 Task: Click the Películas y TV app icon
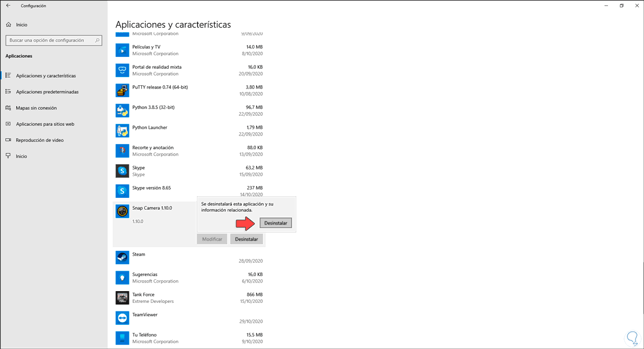[x=122, y=50]
